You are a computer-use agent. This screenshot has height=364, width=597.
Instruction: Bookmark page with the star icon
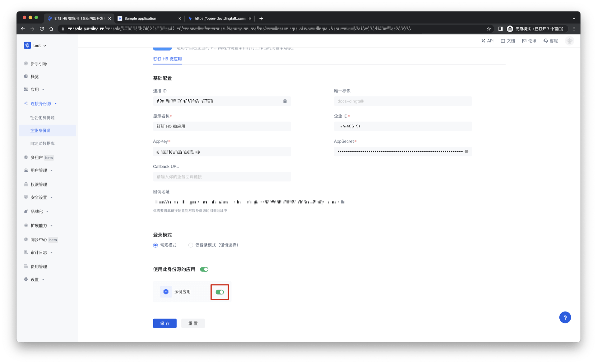pyautogui.click(x=489, y=29)
